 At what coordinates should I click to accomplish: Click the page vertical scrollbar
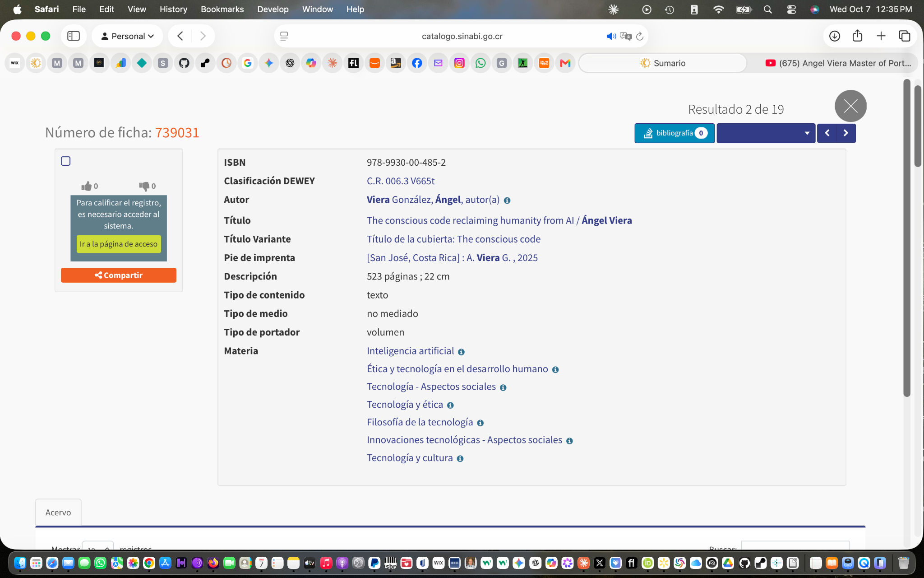pos(918,126)
